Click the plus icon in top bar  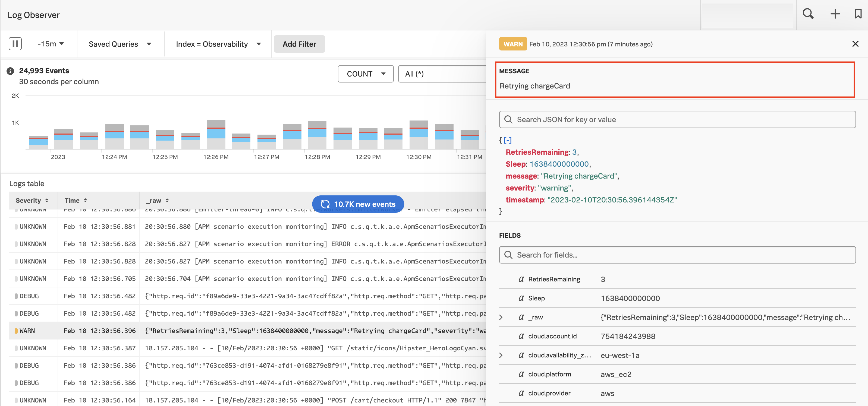(835, 14)
